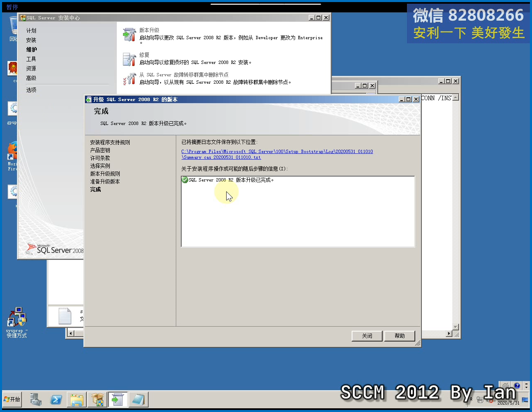Click the 帮助 button in the upgrade wizard
Screen dimensions: 532x412
[400, 336]
